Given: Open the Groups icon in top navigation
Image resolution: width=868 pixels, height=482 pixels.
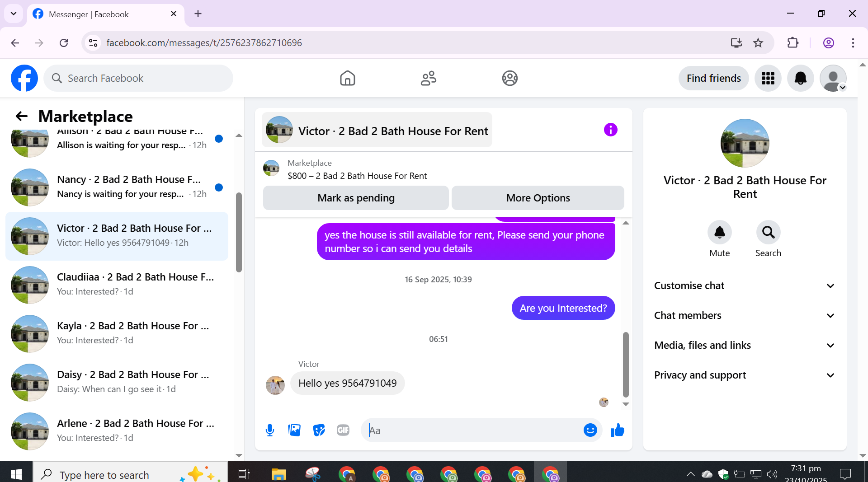Looking at the screenshot, I should tap(509, 78).
